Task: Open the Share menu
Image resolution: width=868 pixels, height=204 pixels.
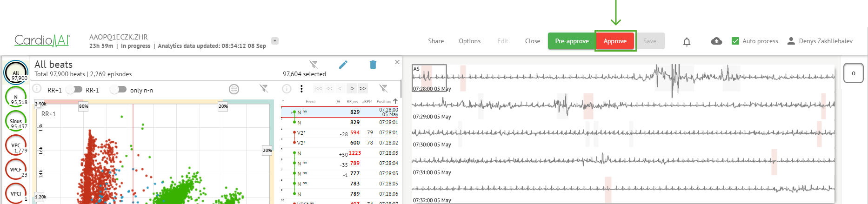Action: (x=436, y=41)
